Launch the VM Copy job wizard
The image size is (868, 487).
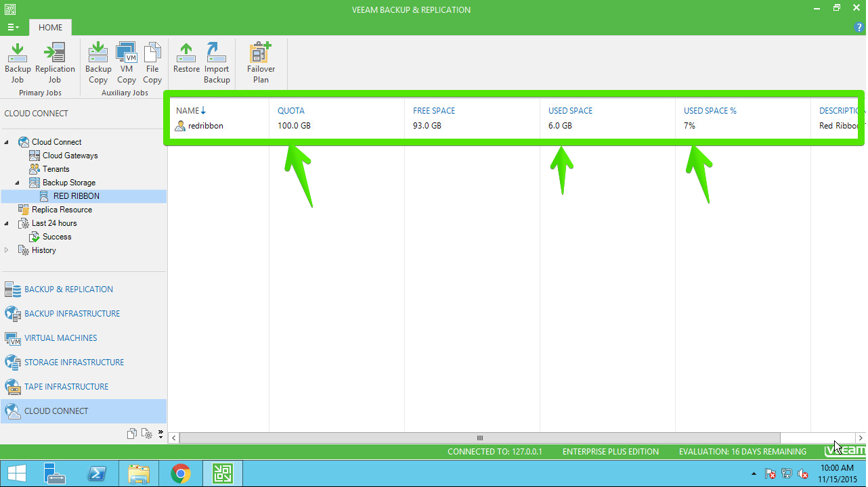tap(127, 63)
